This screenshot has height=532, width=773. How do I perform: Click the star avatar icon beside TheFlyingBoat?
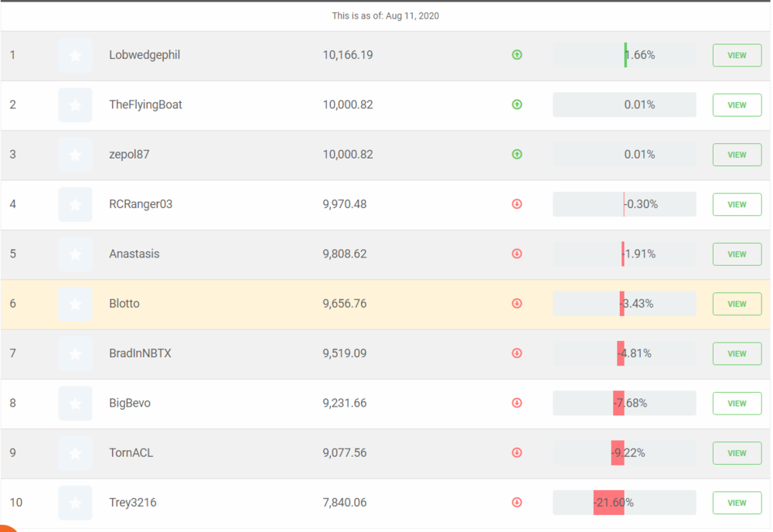point(75,105)
